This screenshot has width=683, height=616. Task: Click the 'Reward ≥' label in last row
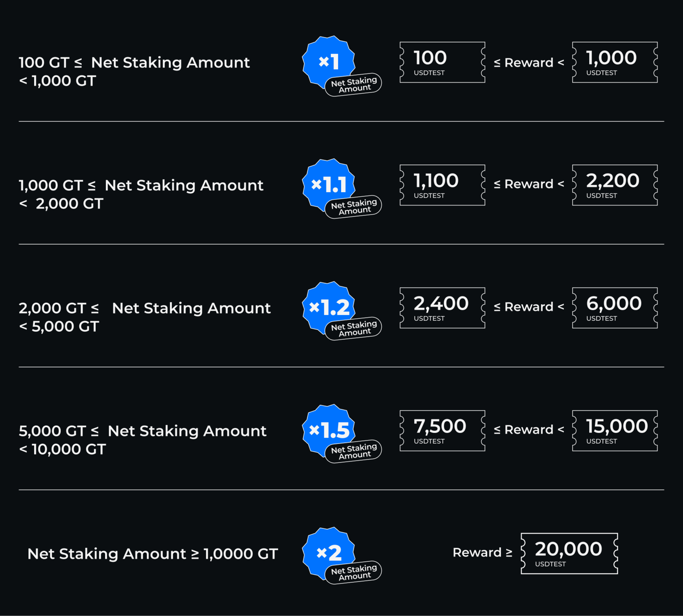tap(482, 553)
